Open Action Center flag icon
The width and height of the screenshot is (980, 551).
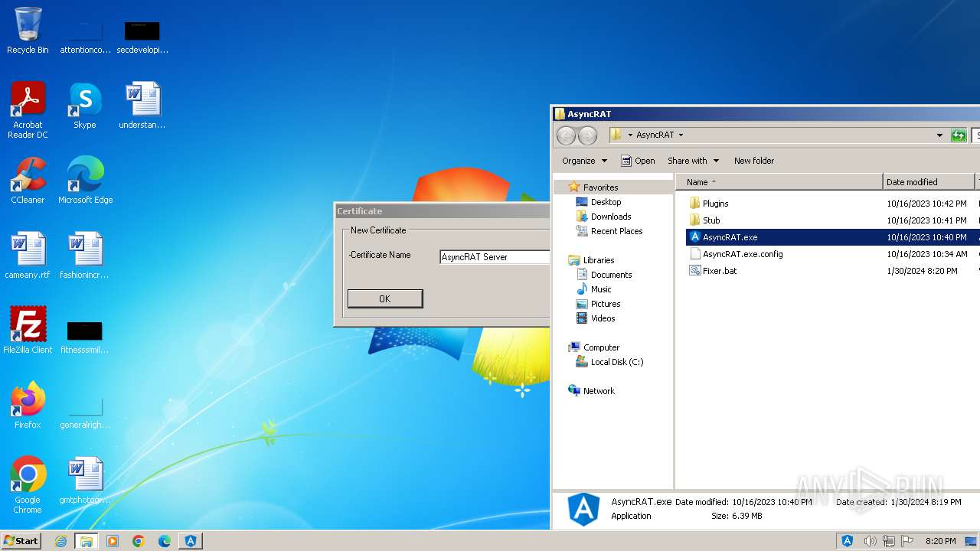point(907,541)
